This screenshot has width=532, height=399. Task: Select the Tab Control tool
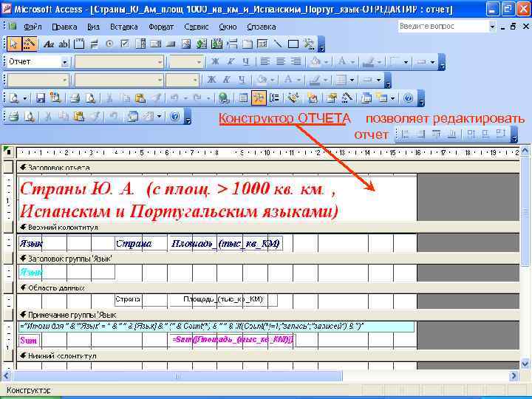point(247,44)
